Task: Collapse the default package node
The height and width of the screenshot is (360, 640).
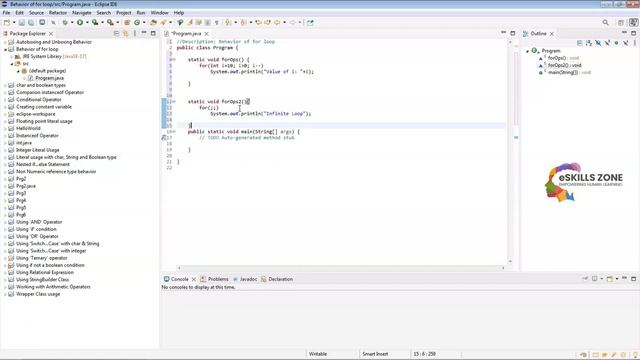Action: tap(18, 71)
